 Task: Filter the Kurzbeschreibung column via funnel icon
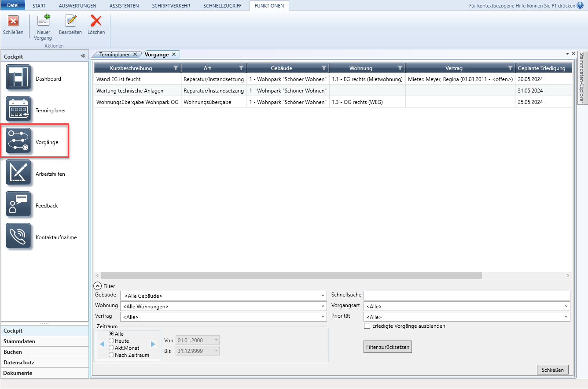point(176,68)
